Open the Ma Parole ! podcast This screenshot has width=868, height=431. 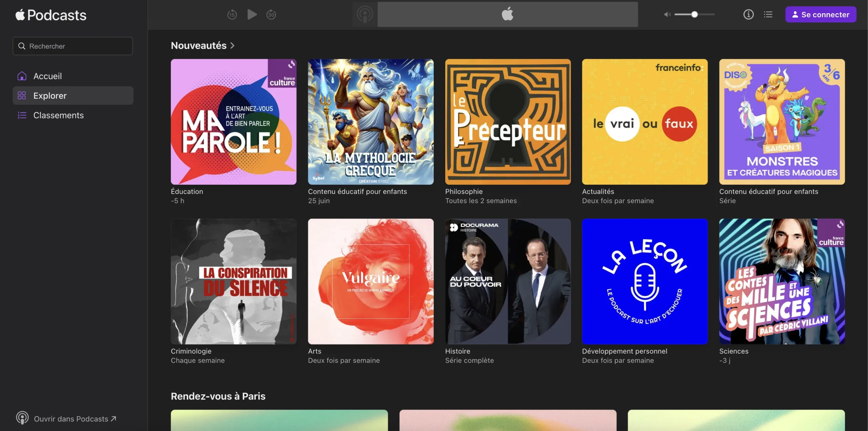click(x=234, y=122)
